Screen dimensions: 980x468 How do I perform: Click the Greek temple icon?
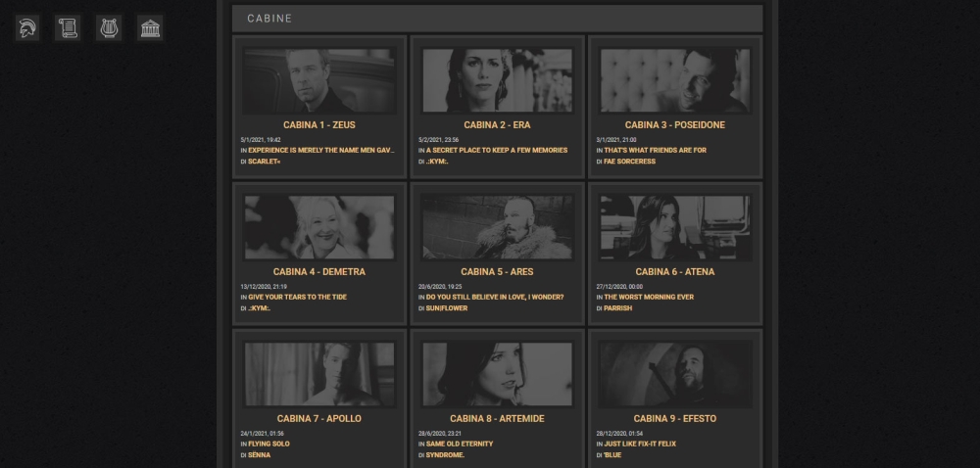(150, 28)
